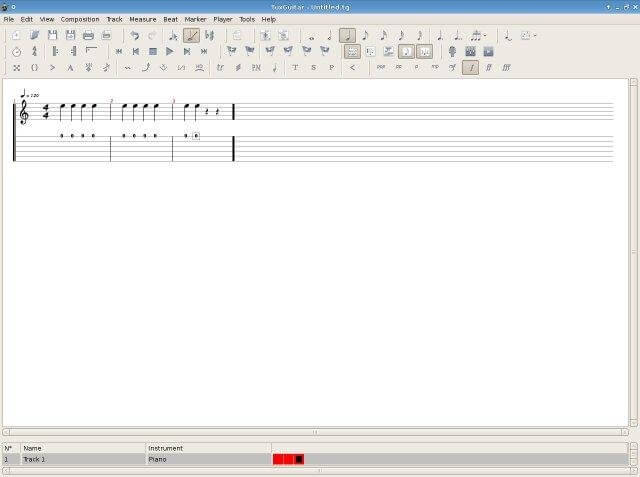Stop playback

coord(153,51)
